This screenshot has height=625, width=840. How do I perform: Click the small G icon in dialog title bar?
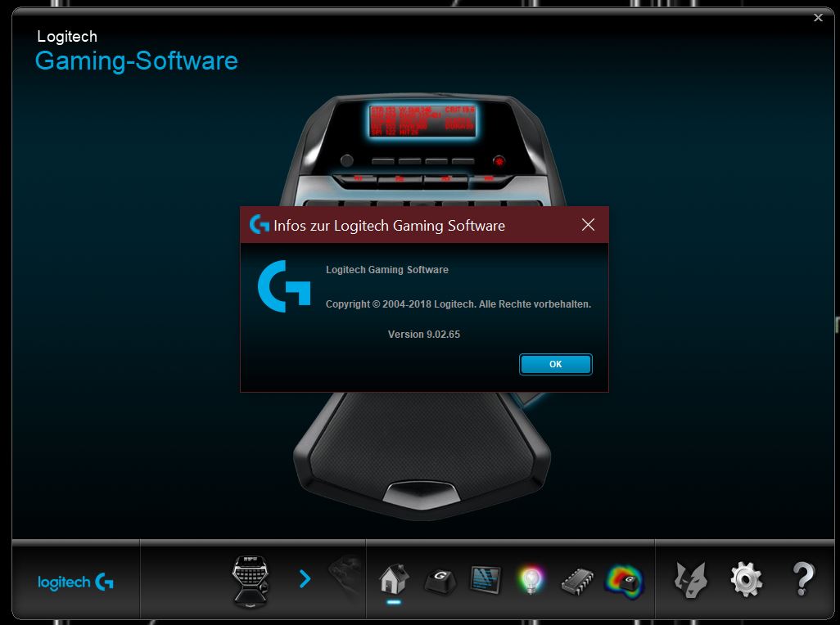coord(260,224)
